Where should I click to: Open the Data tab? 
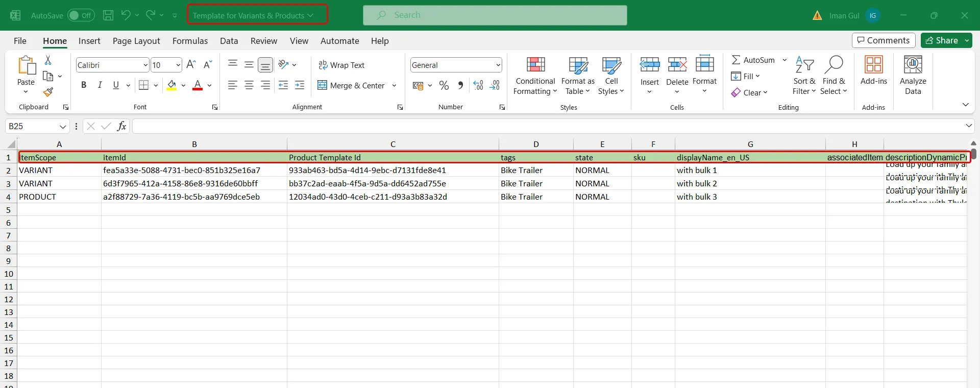[x=229, y=41]
